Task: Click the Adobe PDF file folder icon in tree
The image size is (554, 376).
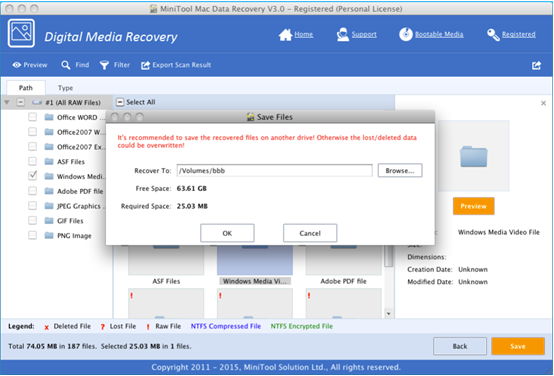Action: pyautogui.click(x=49, y=191)
